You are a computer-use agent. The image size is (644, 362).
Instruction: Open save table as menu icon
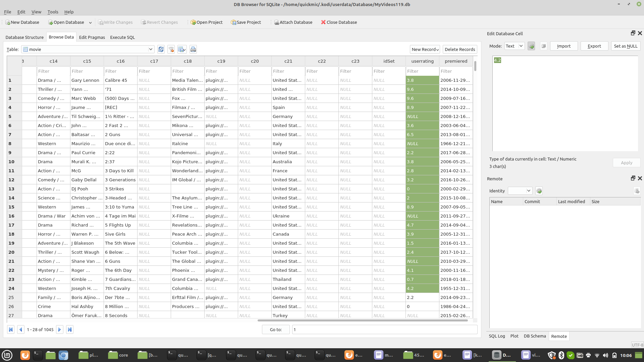[182, 49]
